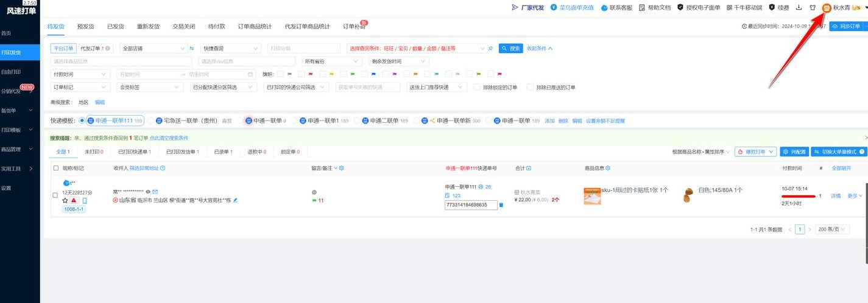Click red warning triangle in order row

(74, 201)
